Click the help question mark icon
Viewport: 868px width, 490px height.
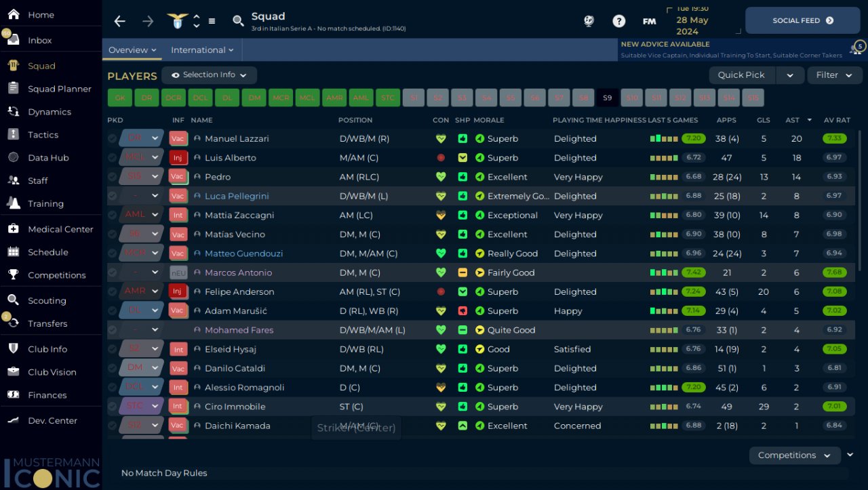[x=618, y=21]
